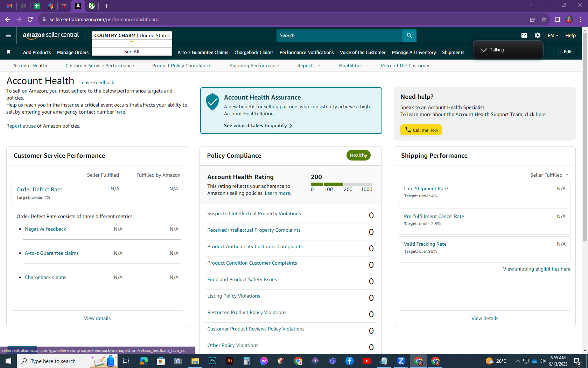Click the Report abuse link
588x368 pixels.
(x=21, y=126)
